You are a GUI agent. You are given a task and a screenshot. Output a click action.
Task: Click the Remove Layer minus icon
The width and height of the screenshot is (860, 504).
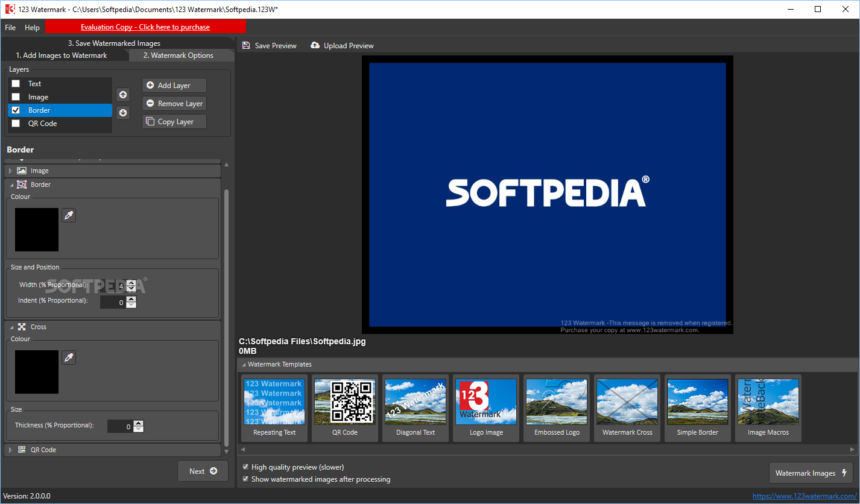(150, 103)
